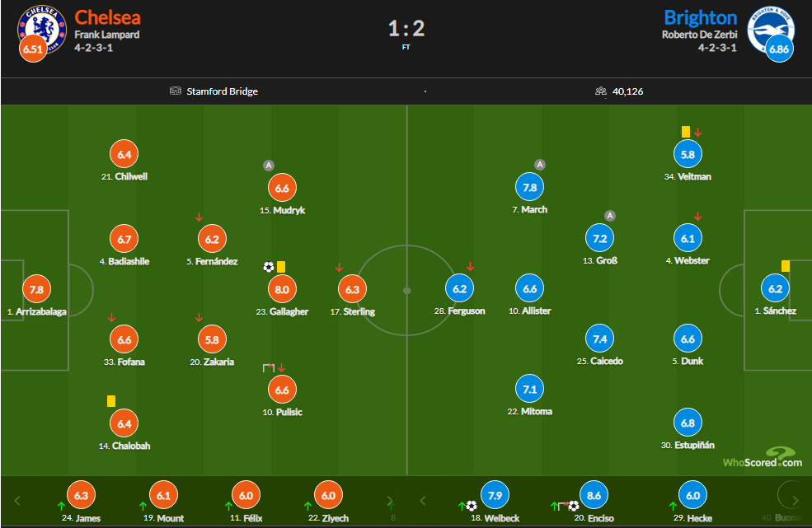Click the stadium icon beside Stamford Bridge
This screenshot has height=528, width=812.
point(175,91)
